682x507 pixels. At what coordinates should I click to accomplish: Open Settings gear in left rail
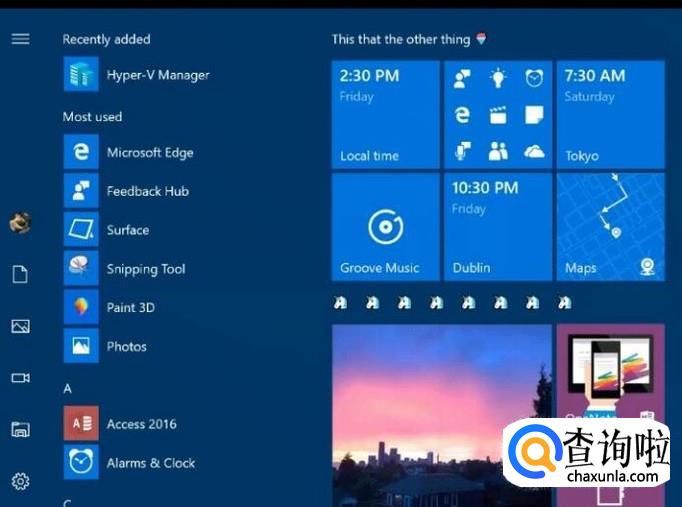click(x=20, y=481)
